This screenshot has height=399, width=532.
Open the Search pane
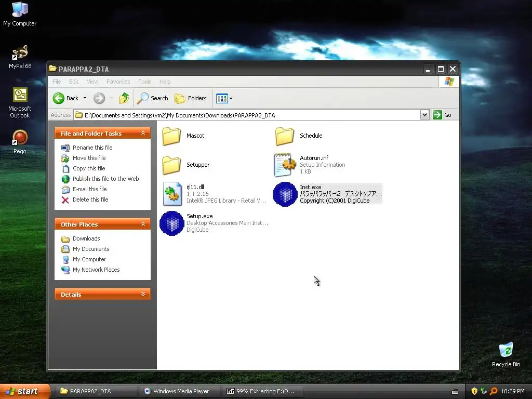click(x=153, y=98)
